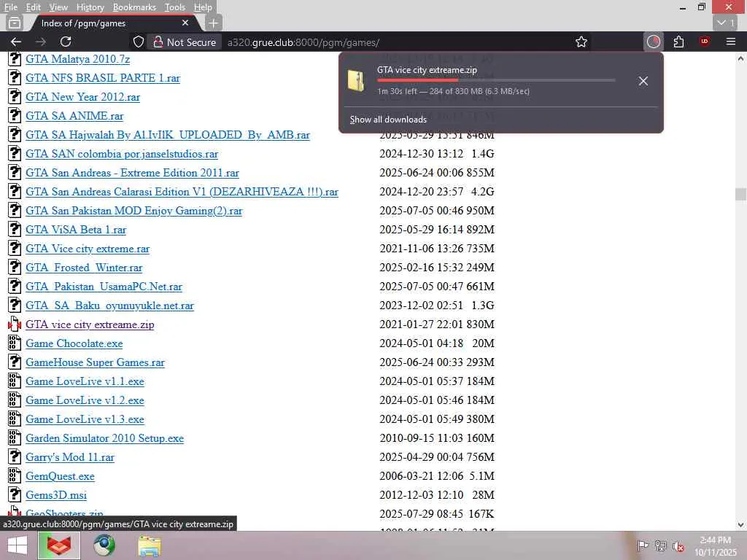Click the scrollbar down arrow
This screenshot has width=747, height=560.
point(740,525)
